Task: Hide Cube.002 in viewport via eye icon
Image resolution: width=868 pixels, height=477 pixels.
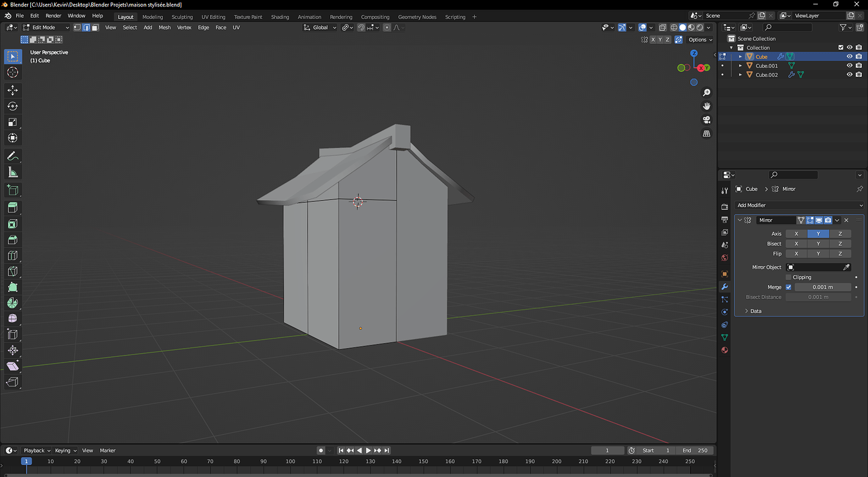Action: (849, 74)
